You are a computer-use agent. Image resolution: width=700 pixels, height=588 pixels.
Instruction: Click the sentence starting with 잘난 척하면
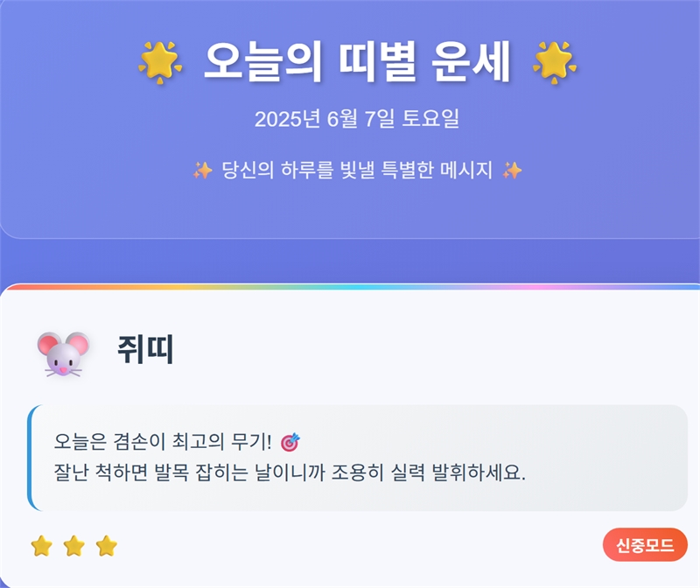click(x=290, y=474)
